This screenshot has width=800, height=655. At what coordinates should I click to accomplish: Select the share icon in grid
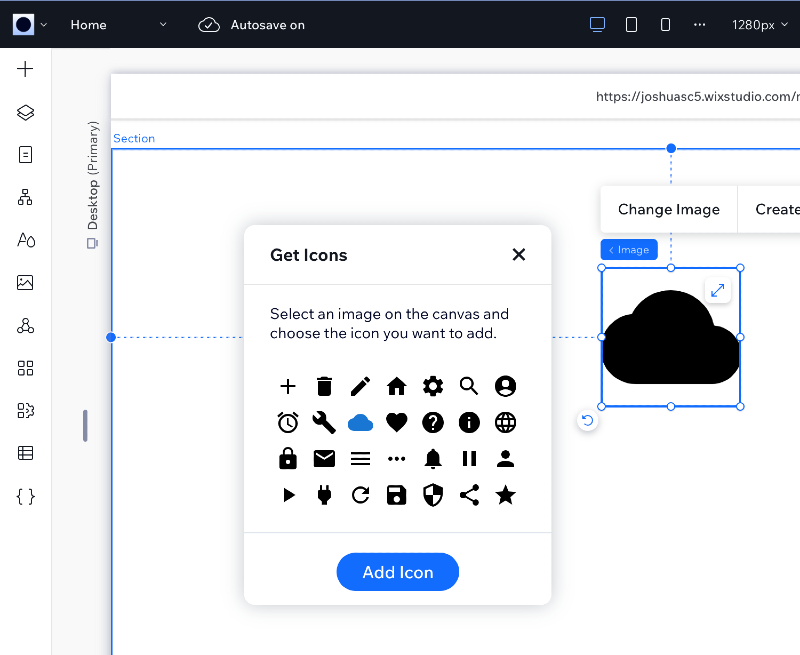469,495
